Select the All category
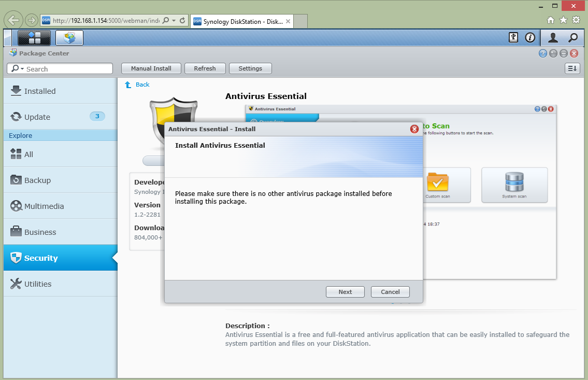Screen dimensions: 588x380 61,154
